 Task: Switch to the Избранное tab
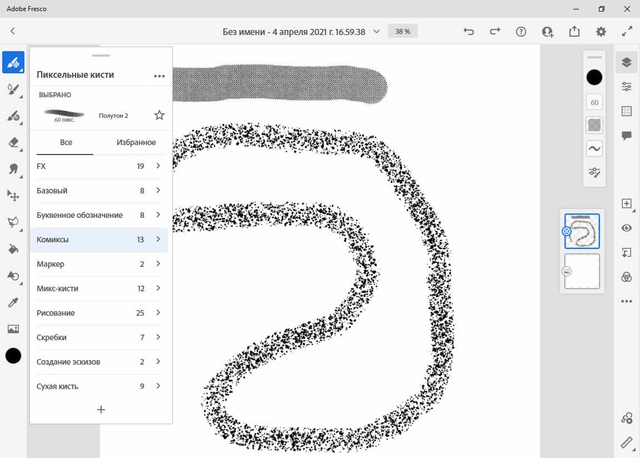click(136, 142)
